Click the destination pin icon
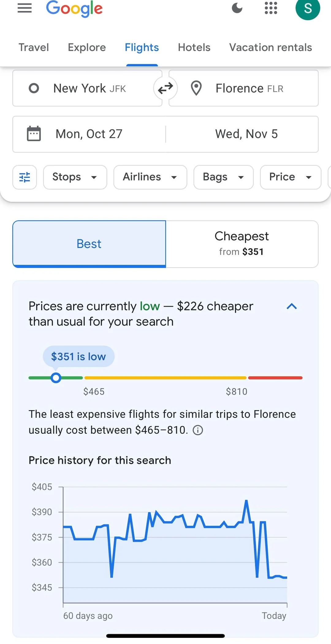The width and height of the screenshot is (331, 644). tap(196, 88)
